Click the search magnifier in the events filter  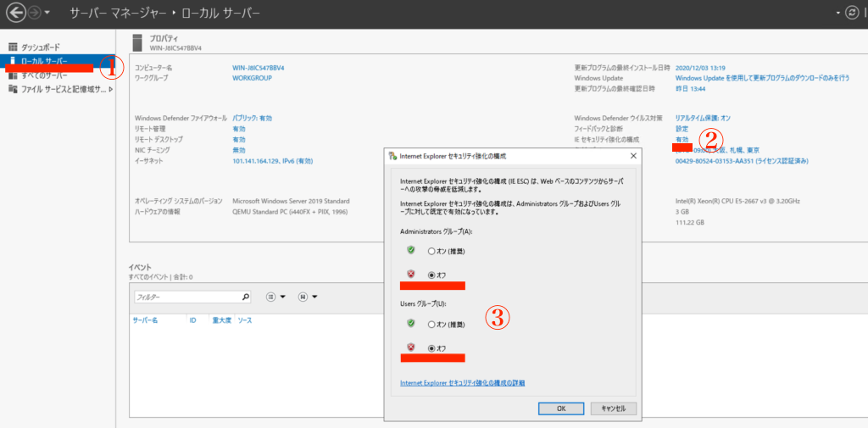[x=246, y=297]
